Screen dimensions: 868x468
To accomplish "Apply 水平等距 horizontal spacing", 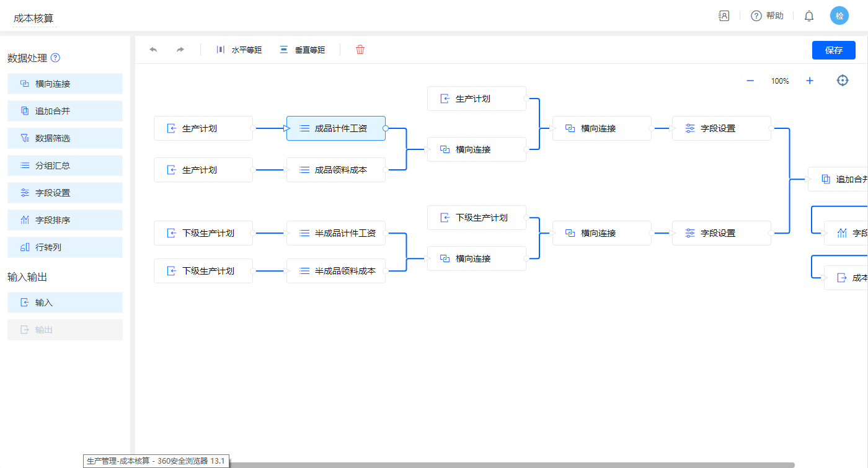I will click(x=239, y=50).
